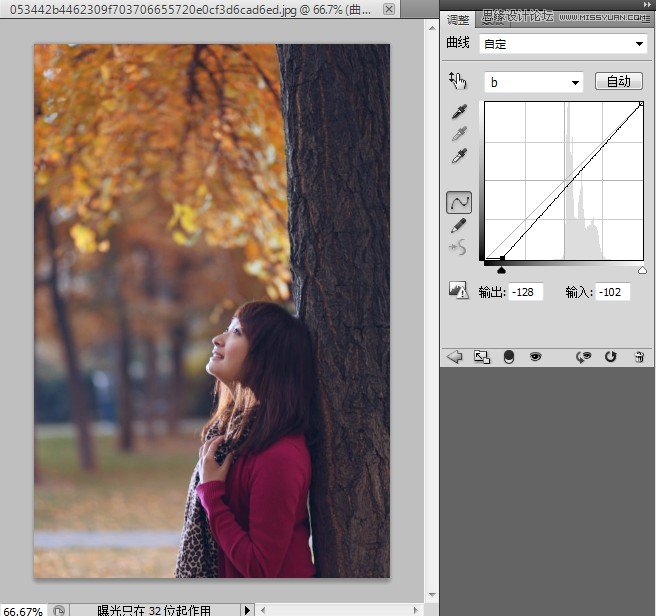
Task: Toggle clip to layer button
Action: tap(509, 357)
